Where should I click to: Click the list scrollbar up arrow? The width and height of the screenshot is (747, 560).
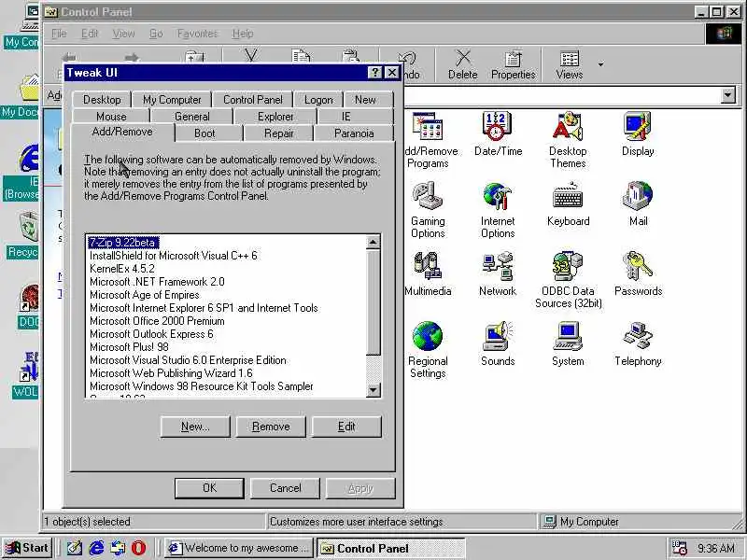click(x=373, y=243)
